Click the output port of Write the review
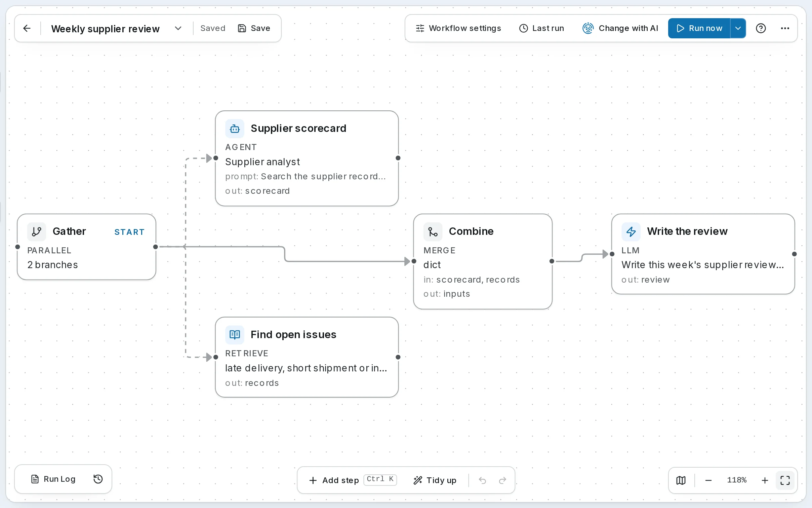 coord(795,254)
